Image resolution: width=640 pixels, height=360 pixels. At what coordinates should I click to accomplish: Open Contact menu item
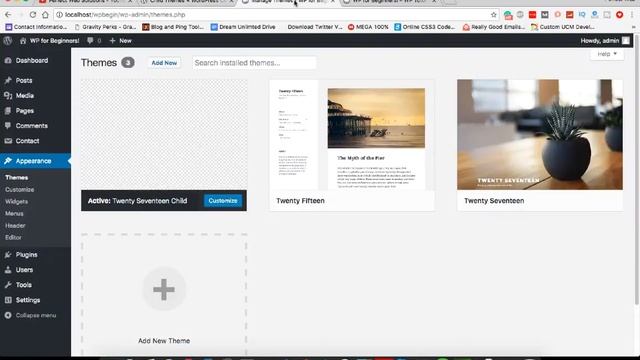coord(27,141)
